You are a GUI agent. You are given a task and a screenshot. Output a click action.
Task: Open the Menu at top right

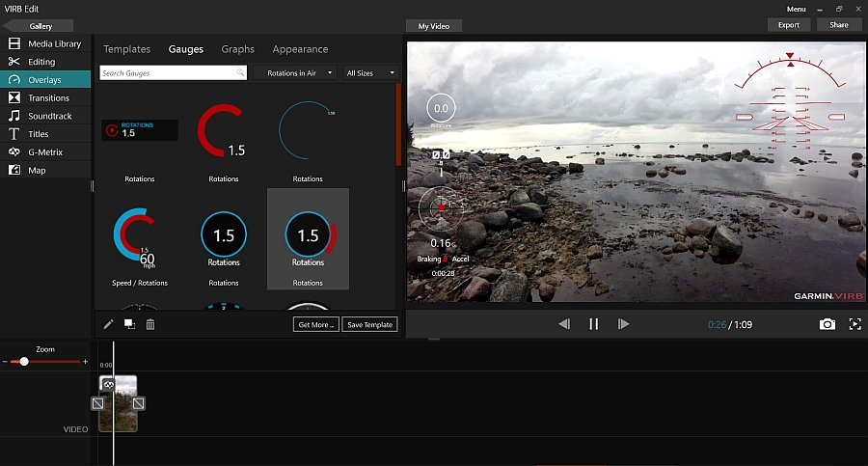click(x=796, y=9)
